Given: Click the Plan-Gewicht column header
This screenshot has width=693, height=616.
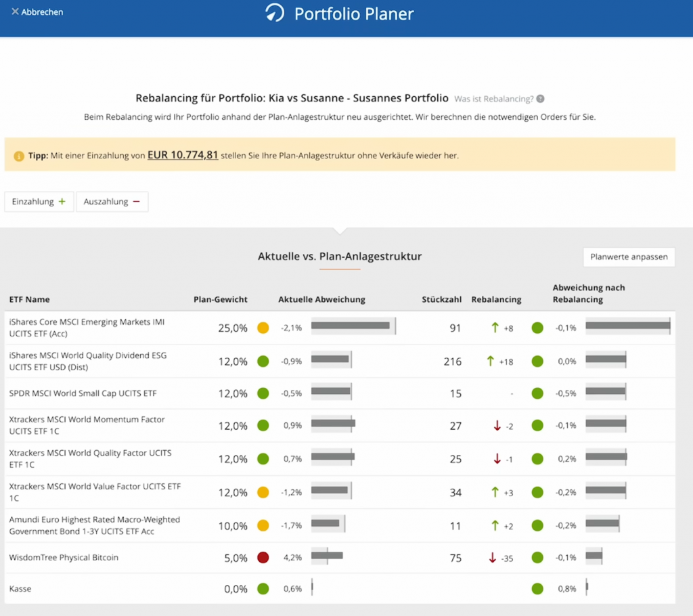Looking at the screenshot, I should click(221, 299).
